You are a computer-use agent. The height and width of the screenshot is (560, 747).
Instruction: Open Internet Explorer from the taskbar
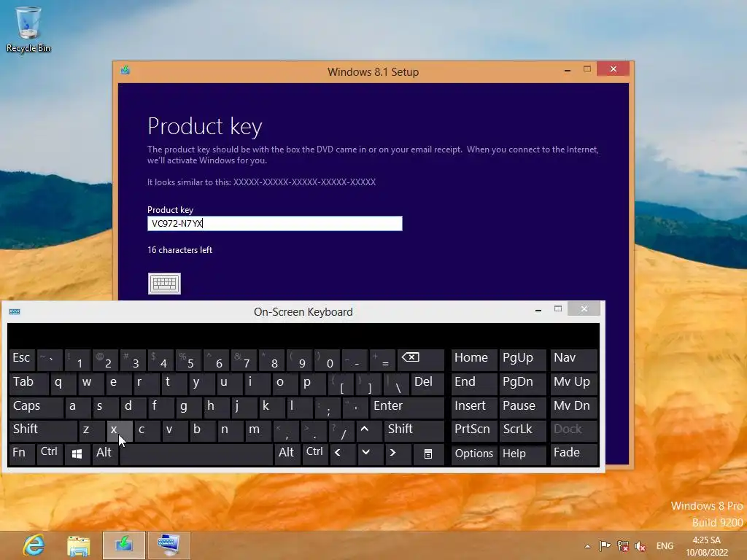pyautogui.click(x=34, y=545)
